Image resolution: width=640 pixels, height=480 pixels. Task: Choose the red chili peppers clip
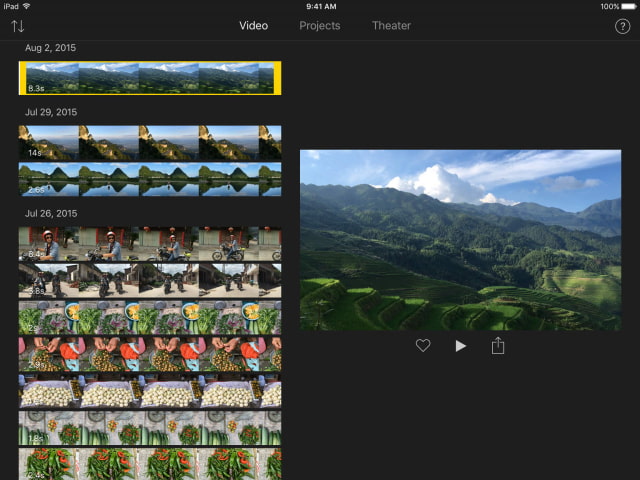pyautogui.click(x=150, y=465)
